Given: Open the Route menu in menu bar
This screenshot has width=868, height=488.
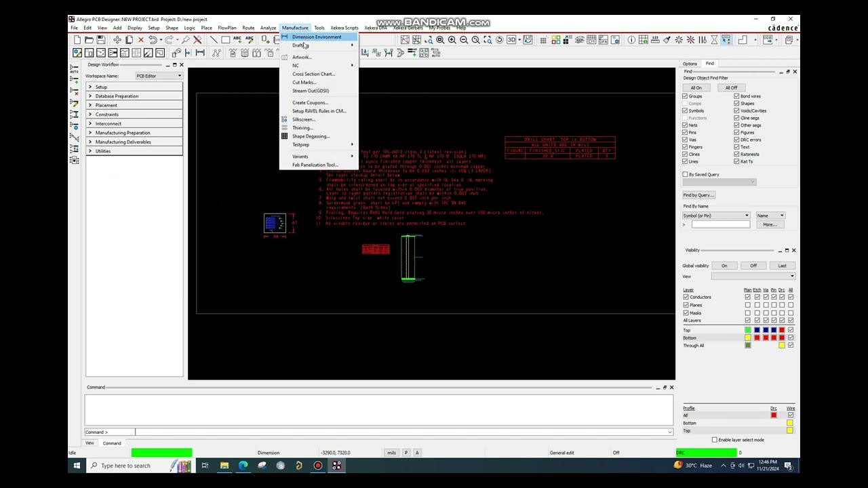Looking at the screenshot, I should click(x=248, y=28).
